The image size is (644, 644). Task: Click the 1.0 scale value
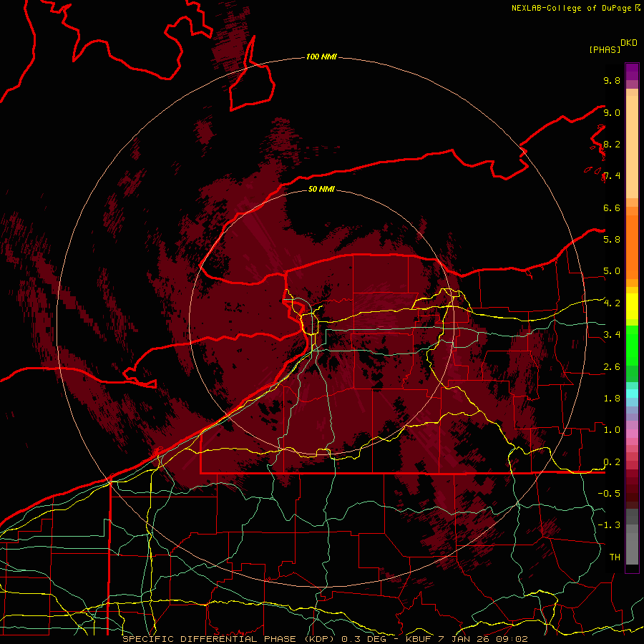612,430
